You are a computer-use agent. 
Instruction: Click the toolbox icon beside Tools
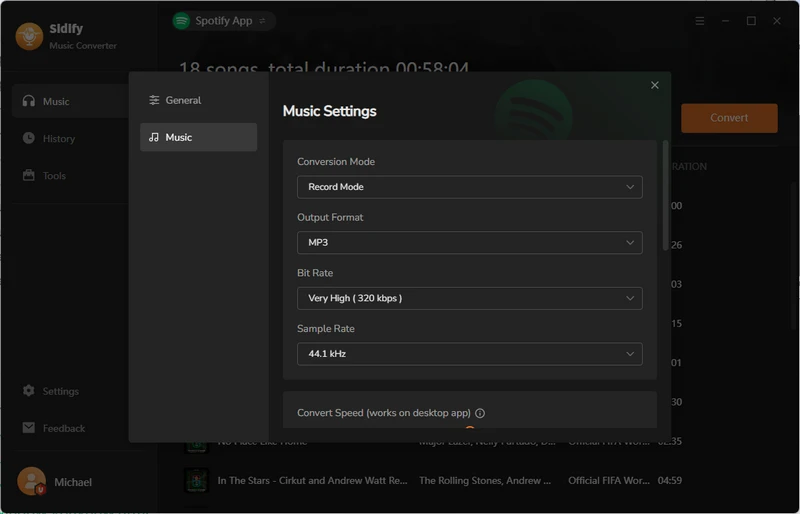[29, 175]
